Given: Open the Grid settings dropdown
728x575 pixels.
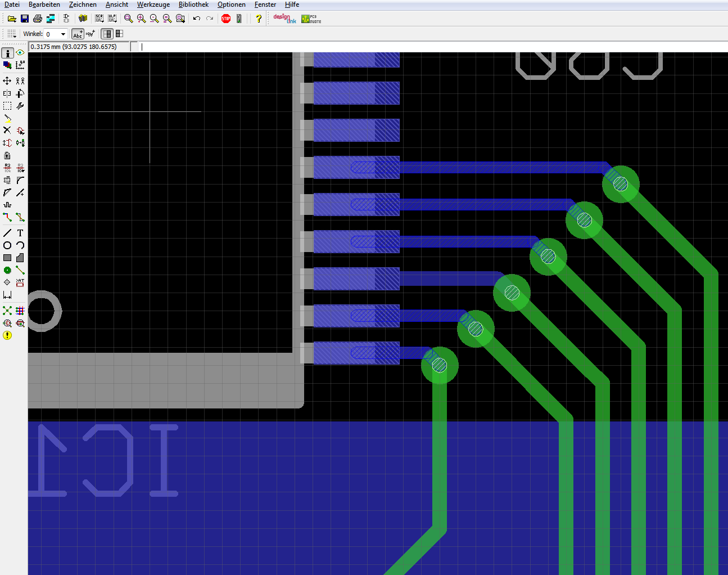Looking at the screenshot, I should click(11, 34).
